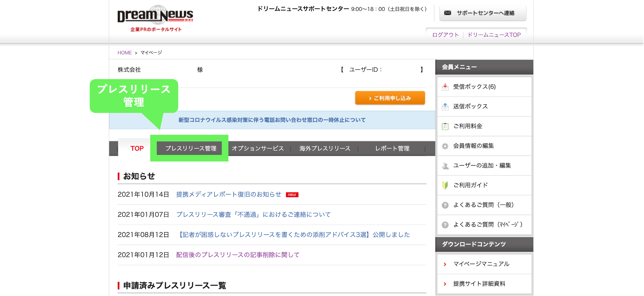Click the ログアウト link
644x296 pixels.
(x=445, y=35)
